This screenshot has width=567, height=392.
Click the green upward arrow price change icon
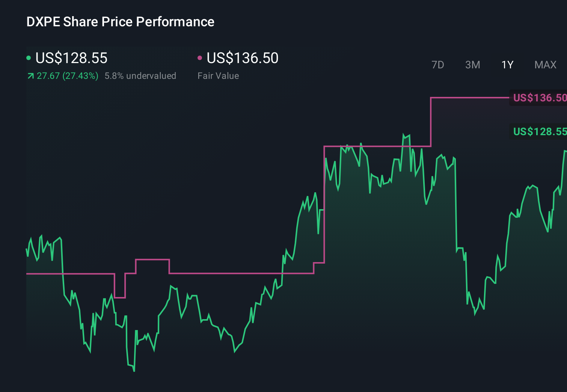[30, 76]
